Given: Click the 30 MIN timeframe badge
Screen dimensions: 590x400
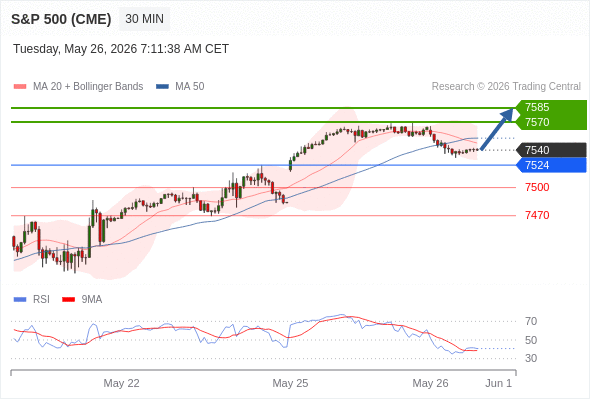Looking at the screenshot, I should (x=144, y=19).
